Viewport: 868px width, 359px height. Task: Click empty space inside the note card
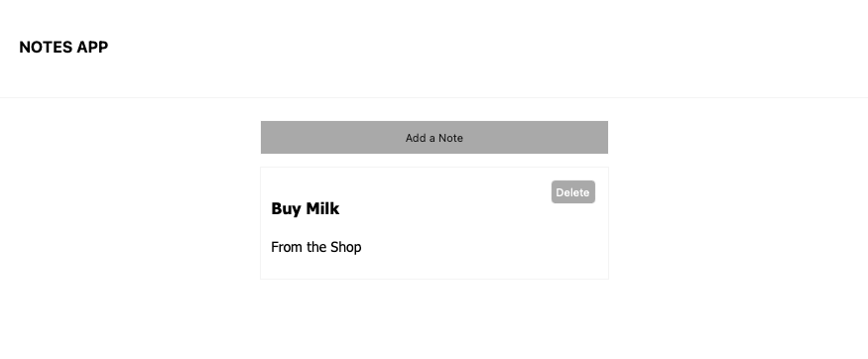coord(470,243)
